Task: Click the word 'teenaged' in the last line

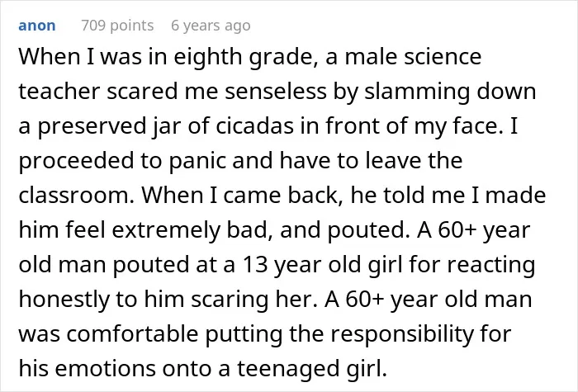Action: 287,370
